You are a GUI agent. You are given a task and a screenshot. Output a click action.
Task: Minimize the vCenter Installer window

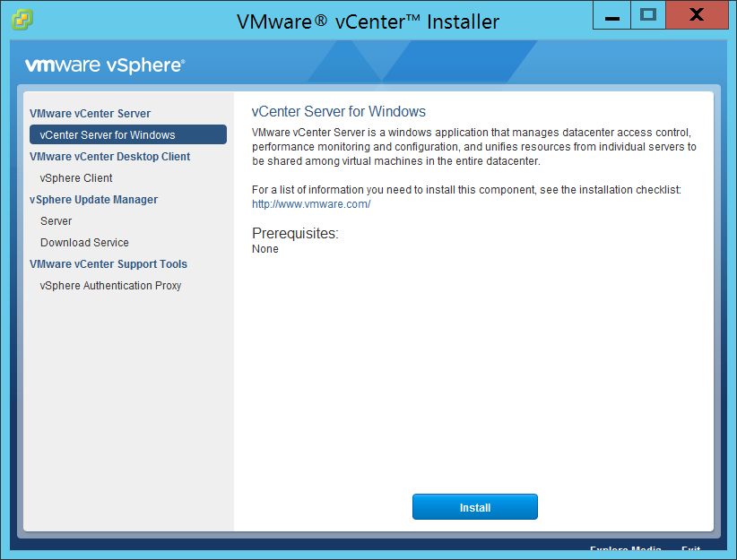(x=612, y=15)
